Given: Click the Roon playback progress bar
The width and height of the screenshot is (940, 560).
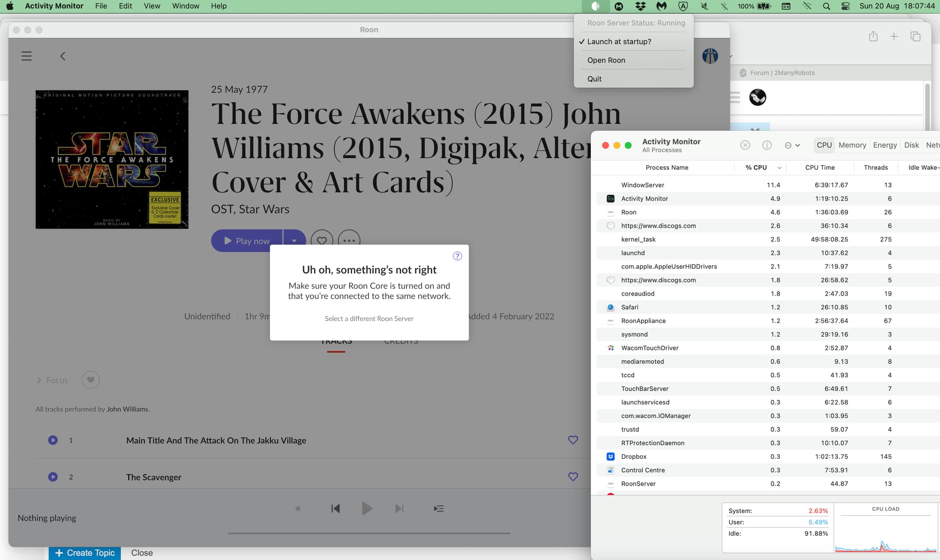Looking at the screenshot, I should click(x=369, y=533).
